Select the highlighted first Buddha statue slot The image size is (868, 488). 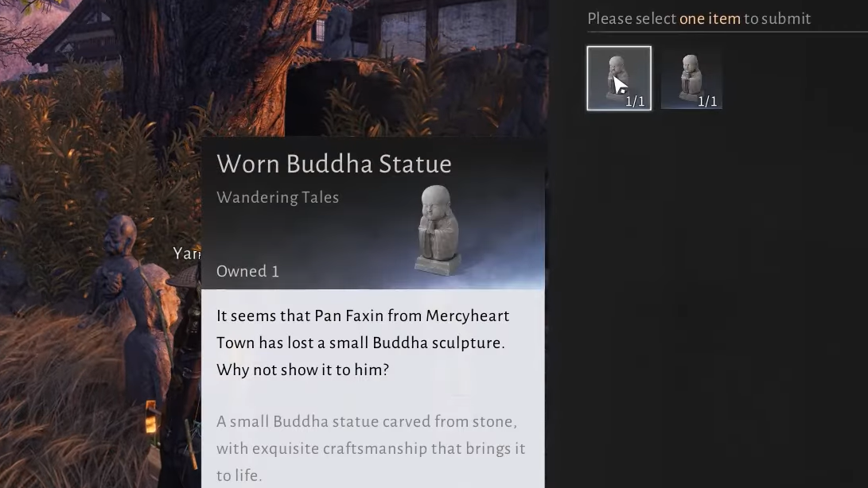[x=619, y=78]
